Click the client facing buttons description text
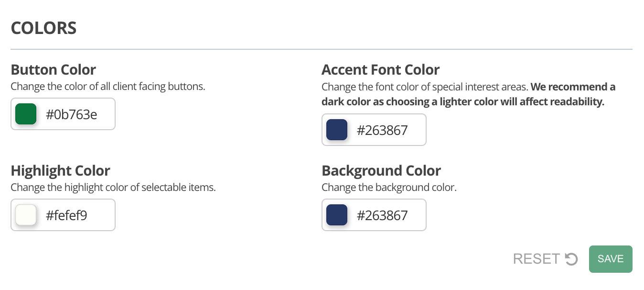This screenshot has height=290, width=644. (x=107, y=87)
